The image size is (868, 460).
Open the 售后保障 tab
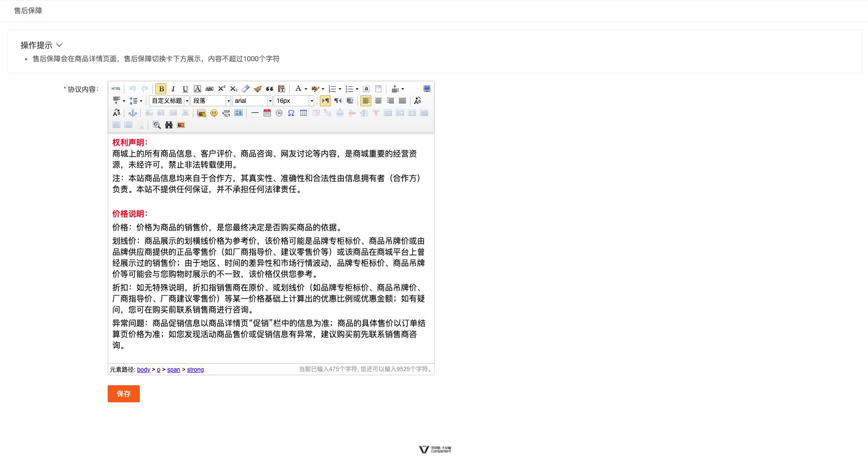pyautogui.click(x=28, y=11)
